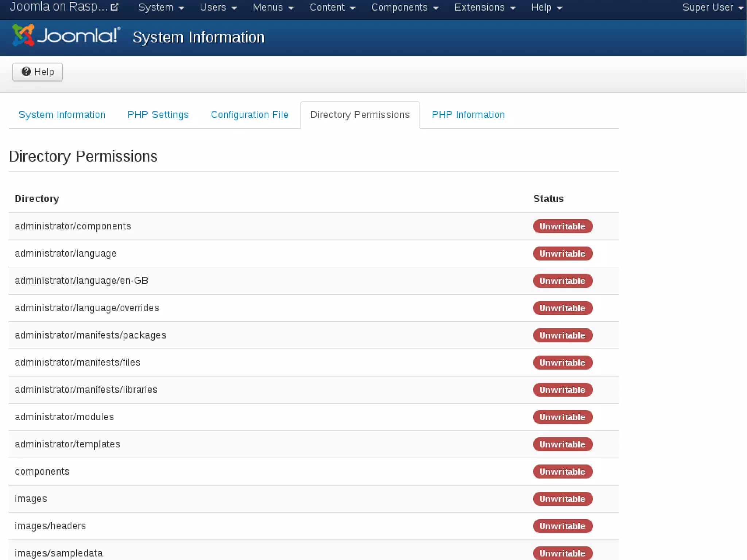Click the question mark Help button
This screenshot has width=747, height=560.
(x=38, y=72)
